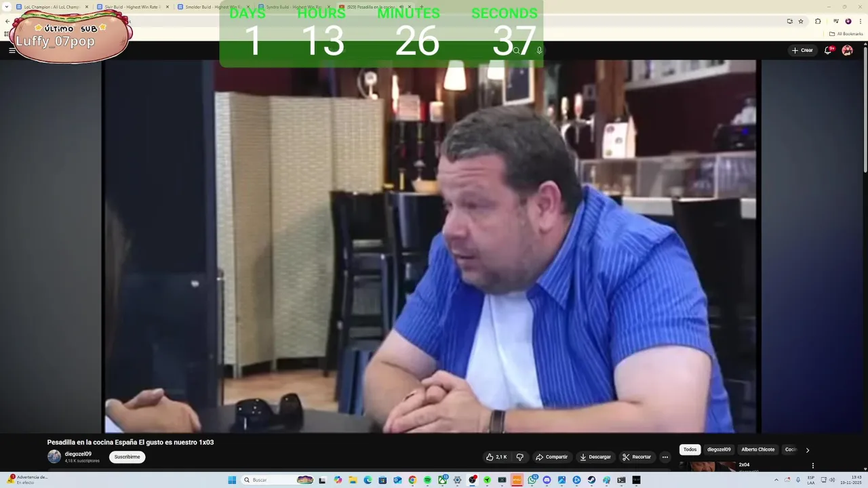Viewport: 868px width, 488px height.
Task: Open Microsoft Store from taskbar
Action: pos(382,480)
